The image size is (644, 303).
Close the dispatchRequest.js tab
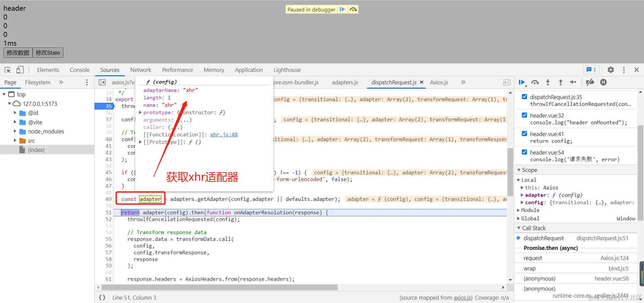tap(422, 82)
